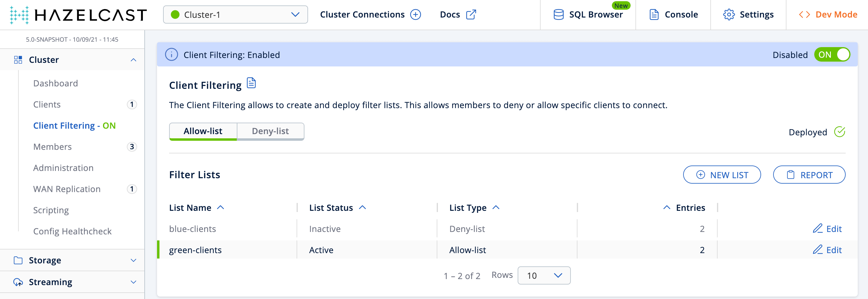The image size is (868, 299).
Task: Open Client Filtering documentation icon
Action: pos(251,84)
